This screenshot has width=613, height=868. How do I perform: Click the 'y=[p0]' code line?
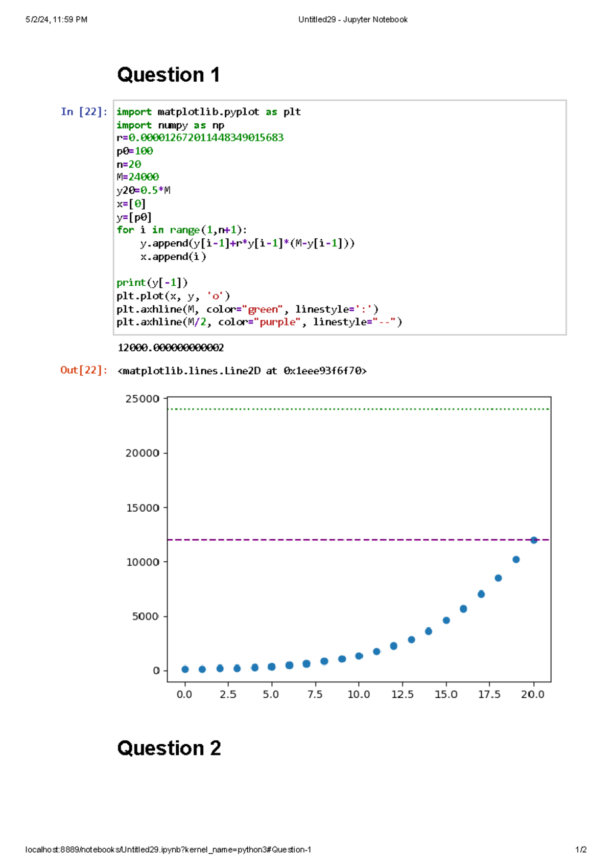(134, 217)
